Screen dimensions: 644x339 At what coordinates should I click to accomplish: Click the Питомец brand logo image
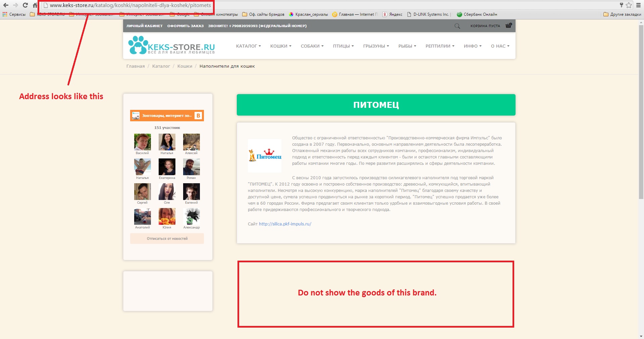pyautogui.click(x=265, y=156)
